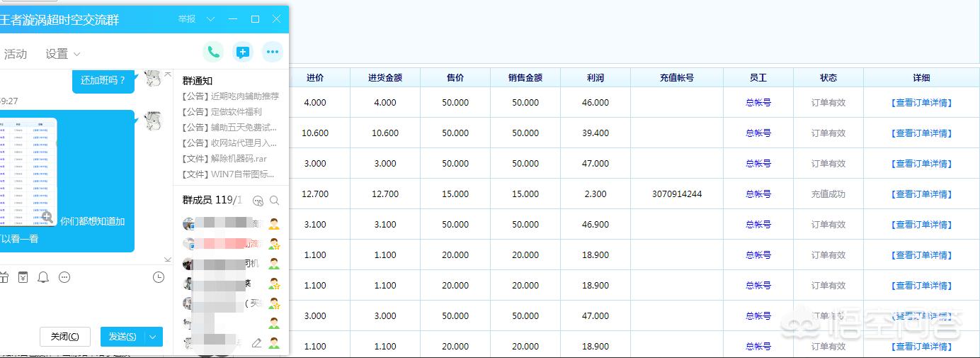980x358 pixels.
Task: Click the 群成员 119 heading
Action: pyautogui.click(x=212, y=201)
